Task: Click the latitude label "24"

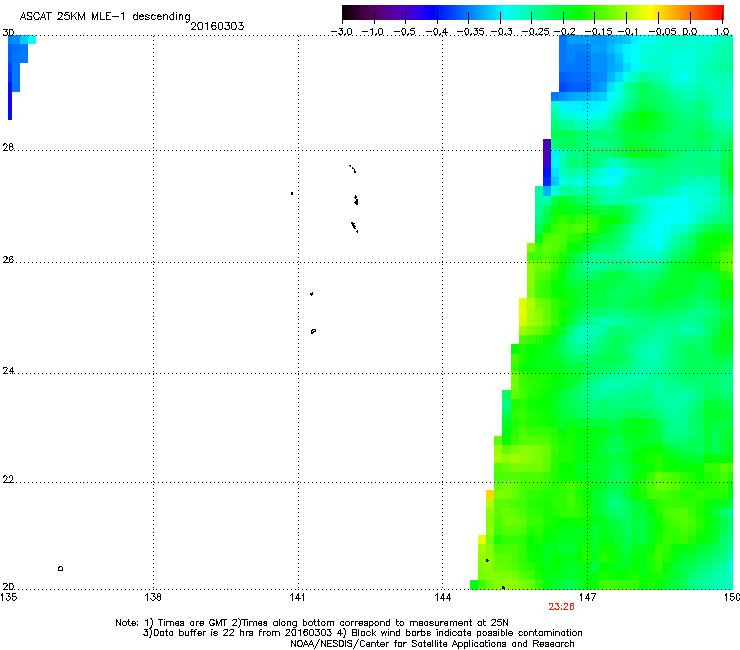Action: coord(8,371)
